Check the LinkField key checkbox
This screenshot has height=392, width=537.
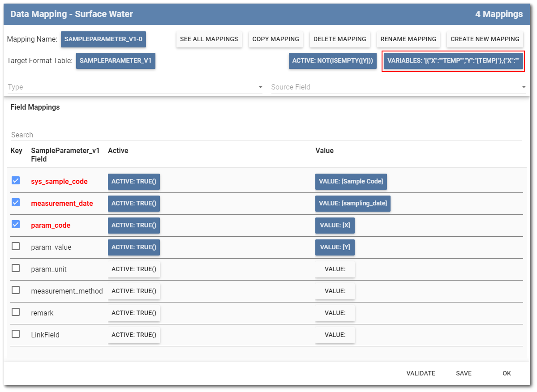(x=16, y=334)
